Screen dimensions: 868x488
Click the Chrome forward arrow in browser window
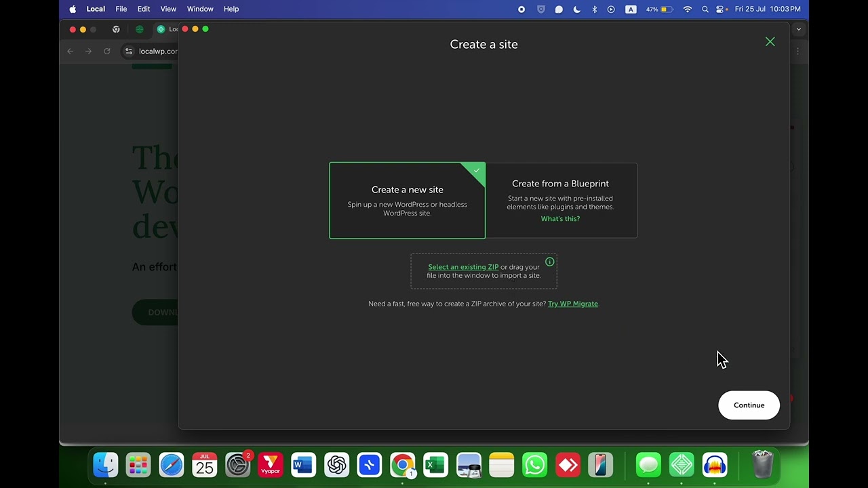tap(88, 51)
